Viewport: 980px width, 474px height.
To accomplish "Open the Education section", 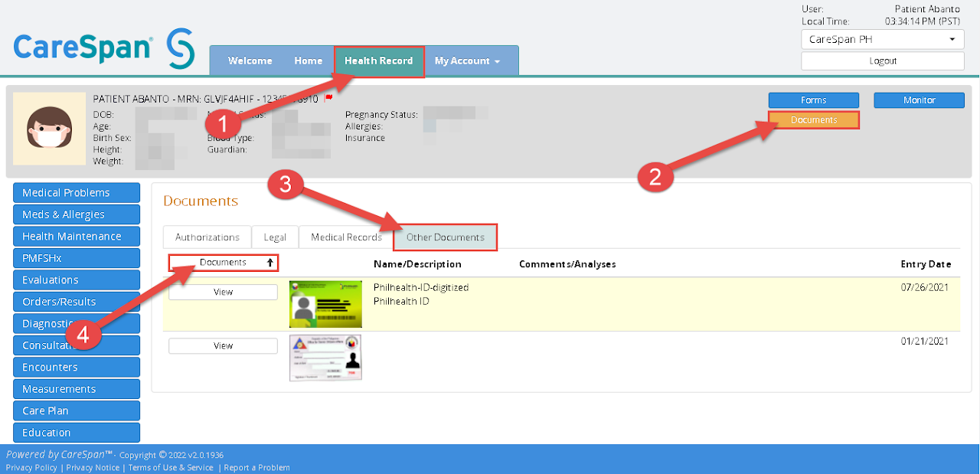I will click(x=77, y=433).
